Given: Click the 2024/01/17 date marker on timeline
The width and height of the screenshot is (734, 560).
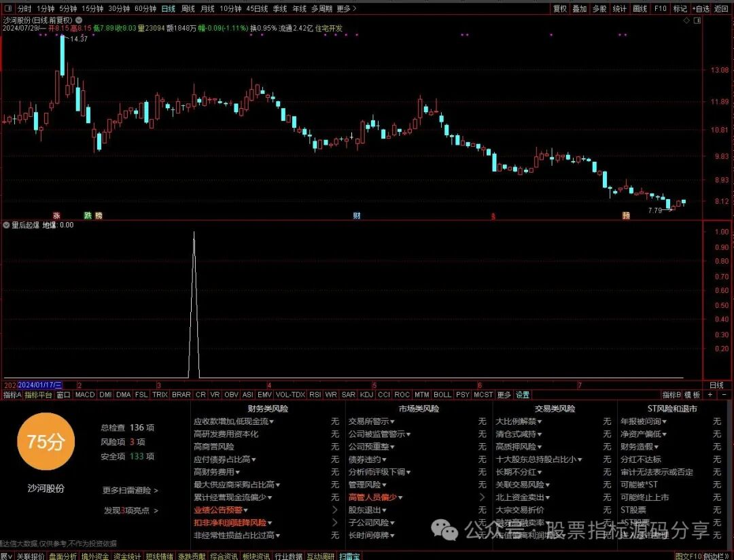Looking at the screenshot, I should [40, 385].
